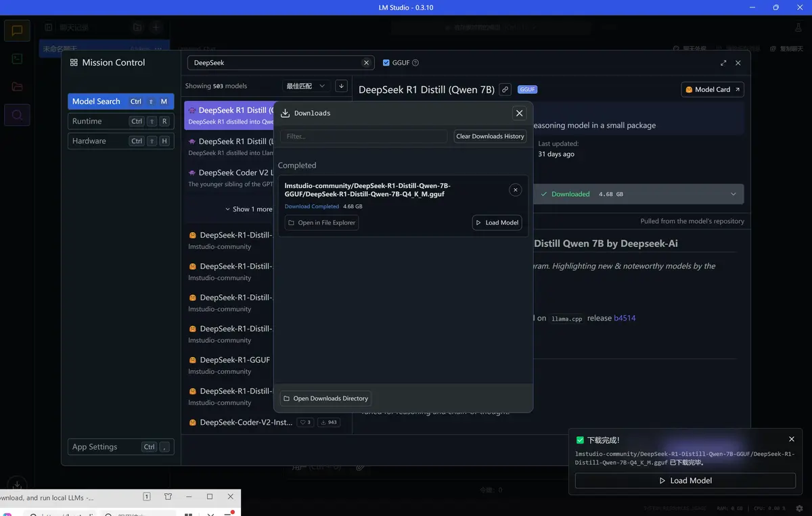This screenshot has height=516, width=812.
Task: Click the Mission Control grid icon
Action: 74,62
